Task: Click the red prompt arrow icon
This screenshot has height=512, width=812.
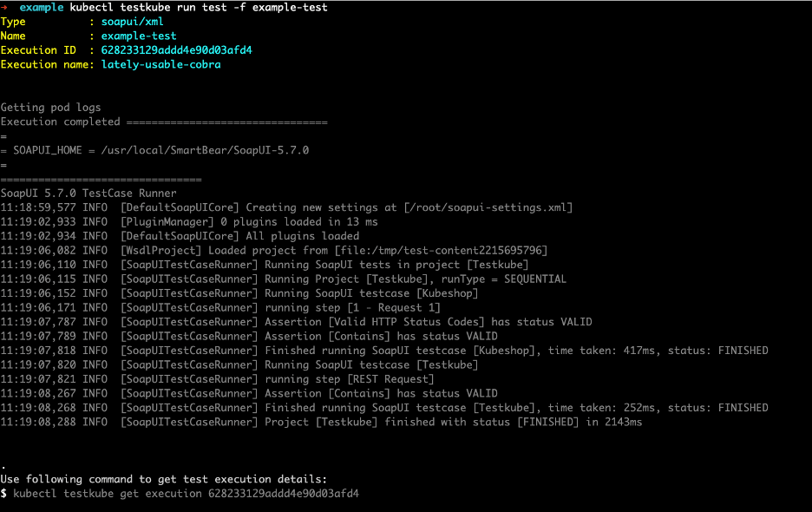Action: pyautogui.click(x=5, y=7)
